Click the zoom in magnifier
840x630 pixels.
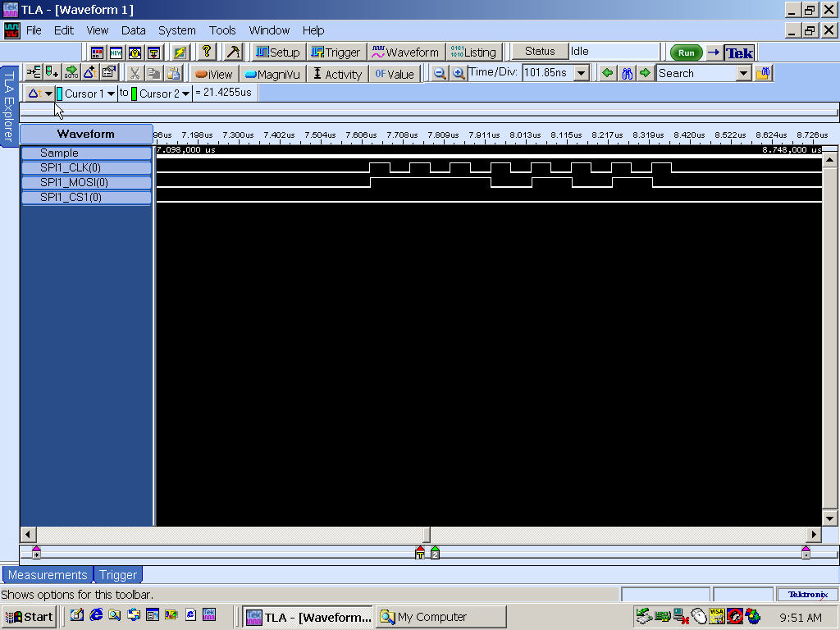[458, 73]
